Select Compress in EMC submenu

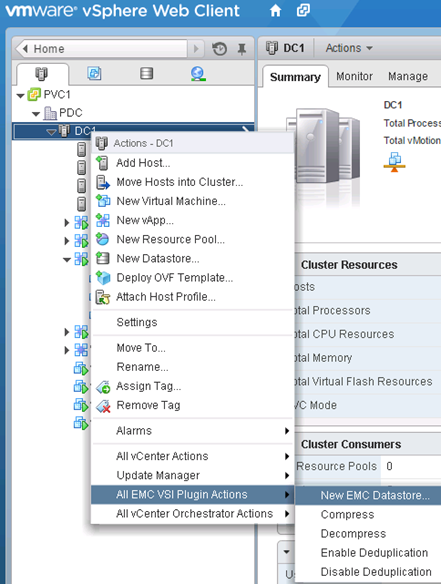tap(368, 515)
